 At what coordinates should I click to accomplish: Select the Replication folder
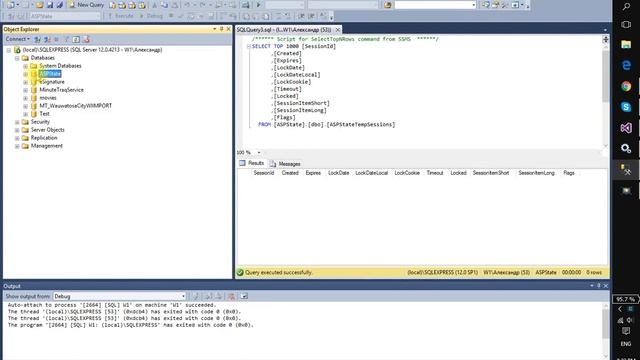click(44, 138)
